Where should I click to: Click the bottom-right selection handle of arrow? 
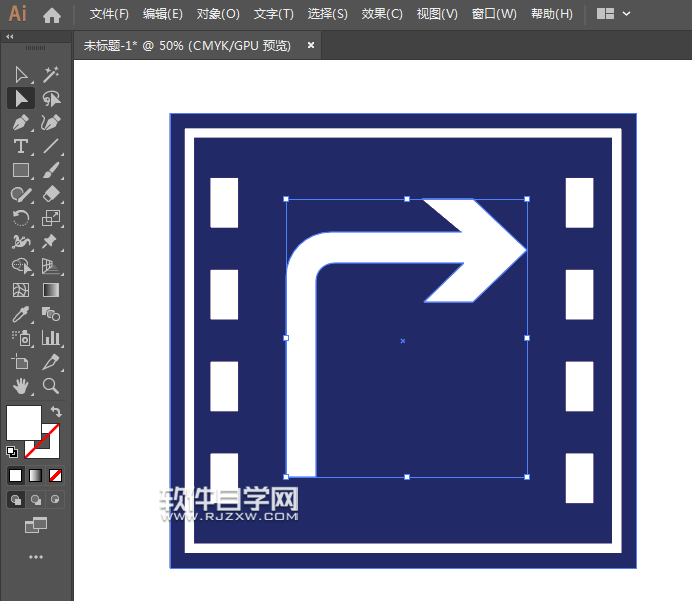click(x=527, y=477)
